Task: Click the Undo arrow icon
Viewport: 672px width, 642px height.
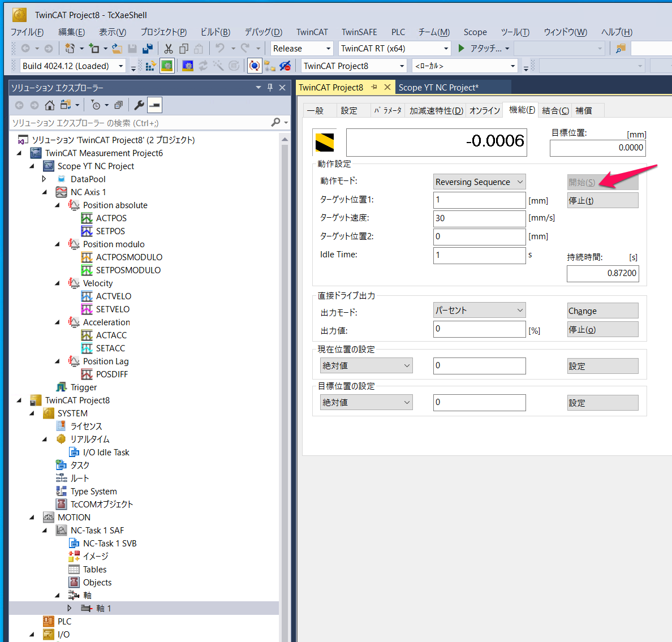Action: (x=220, y=49)
